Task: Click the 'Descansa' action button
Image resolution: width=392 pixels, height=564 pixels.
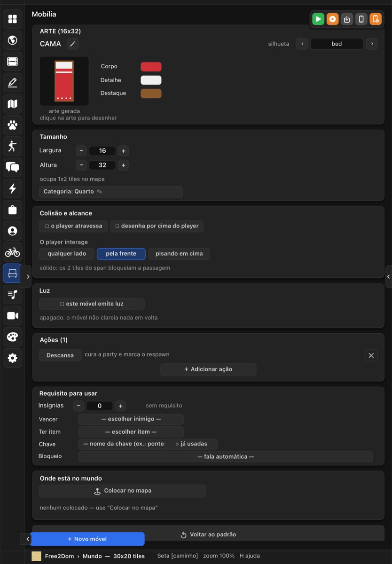Action: coord(60,355)
